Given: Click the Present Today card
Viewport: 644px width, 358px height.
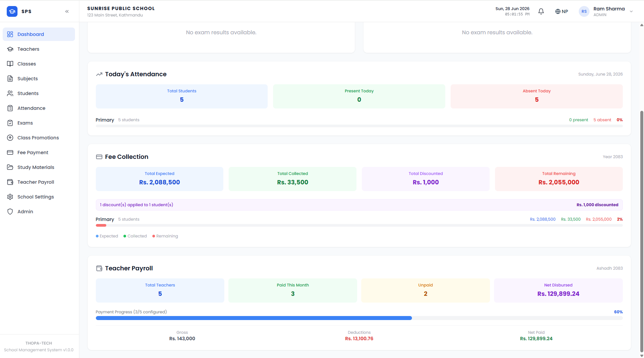Looking at the screenshot, I should 359,96.
